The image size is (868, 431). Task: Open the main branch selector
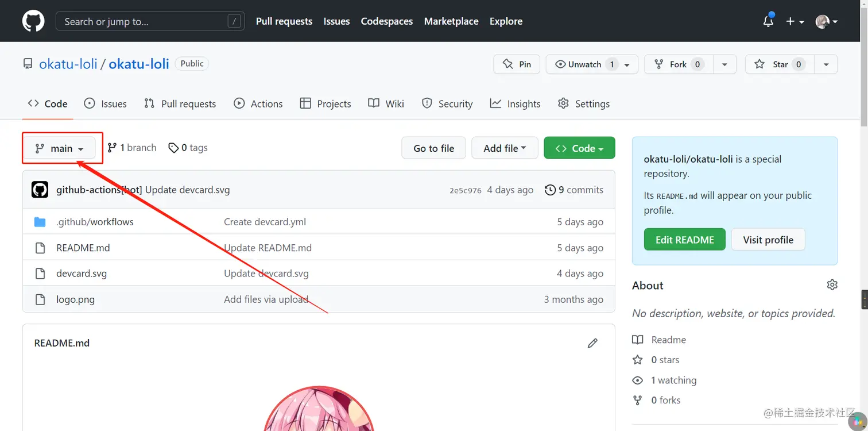[x=59, y=148]
